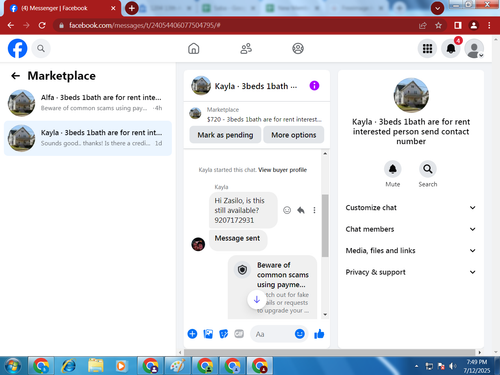The width and height of the screenshot is (500, 375).
Task: Click chat scrollbar up arrow
Action: click(325, 154)
